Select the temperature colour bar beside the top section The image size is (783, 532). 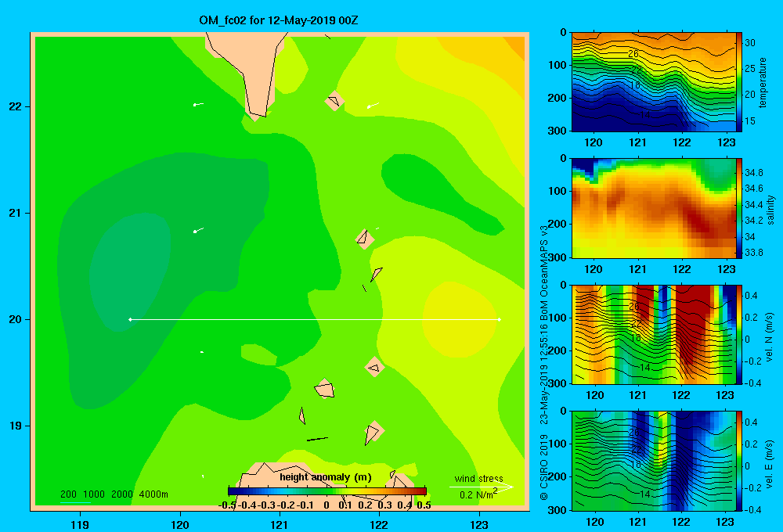click(739, 82)
